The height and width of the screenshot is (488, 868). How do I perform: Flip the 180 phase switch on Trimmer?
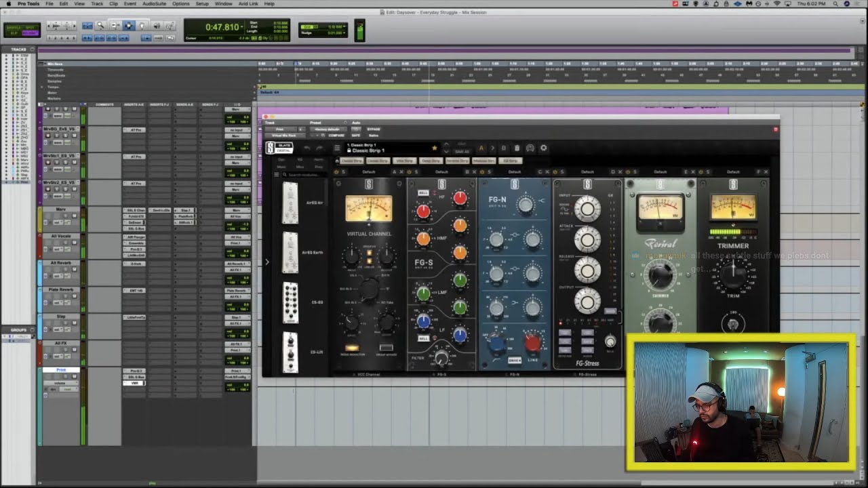tap(733, 324)
